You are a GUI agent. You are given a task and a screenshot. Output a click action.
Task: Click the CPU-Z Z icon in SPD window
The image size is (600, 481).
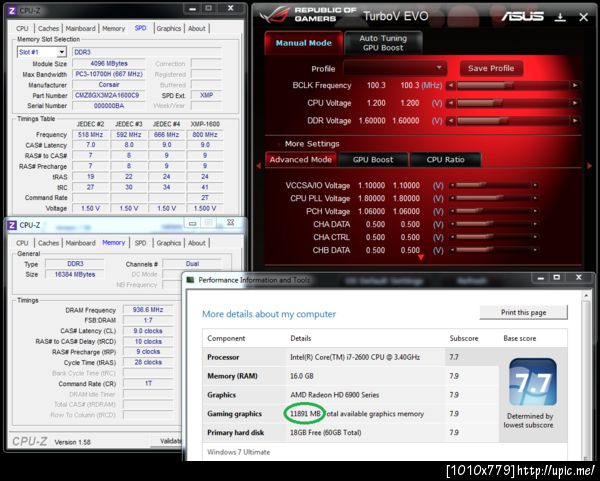(12, 10)
